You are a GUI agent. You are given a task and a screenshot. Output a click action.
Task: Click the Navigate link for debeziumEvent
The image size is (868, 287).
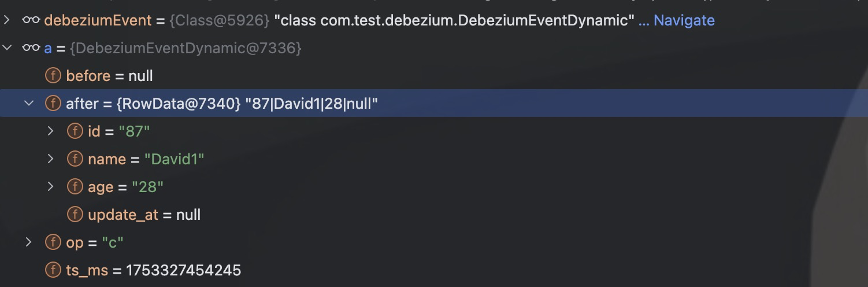pyautogui.click(x=684, y=20)
